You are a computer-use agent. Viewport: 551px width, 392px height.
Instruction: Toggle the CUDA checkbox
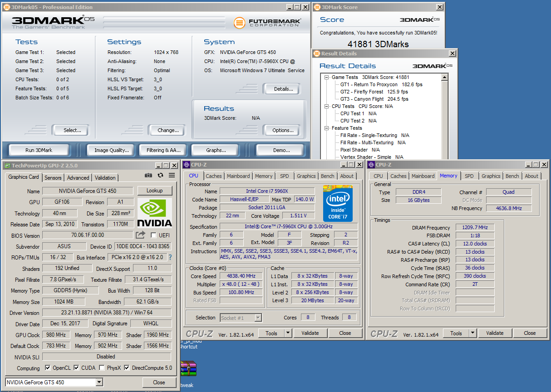tap(77, 368)
